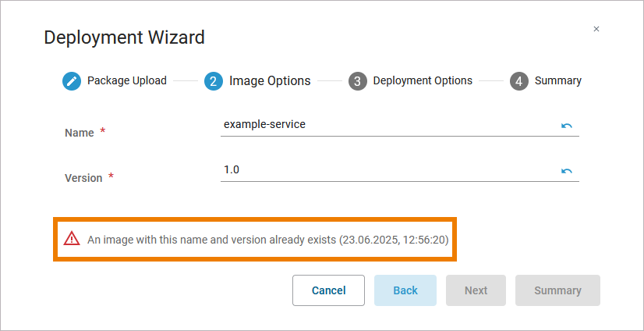Screen dimensions: 644x331
Task: Click the red warning triangle icon
Action: coord(72,239)
